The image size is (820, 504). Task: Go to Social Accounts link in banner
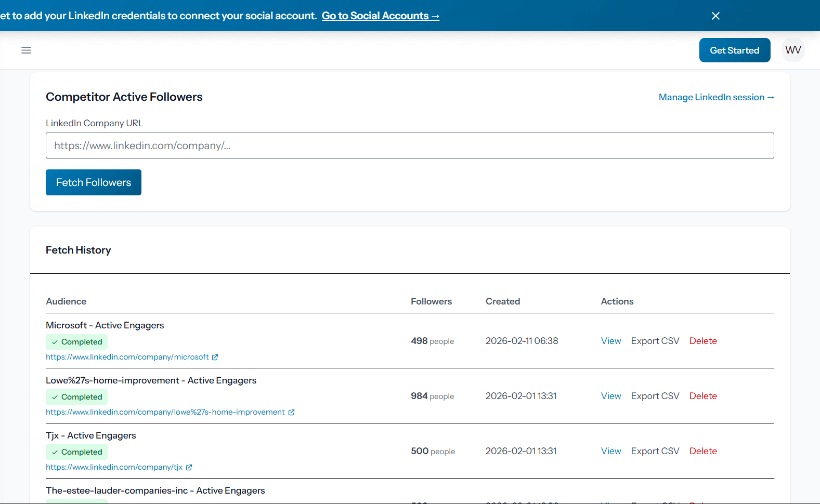(x=380, y=16)
